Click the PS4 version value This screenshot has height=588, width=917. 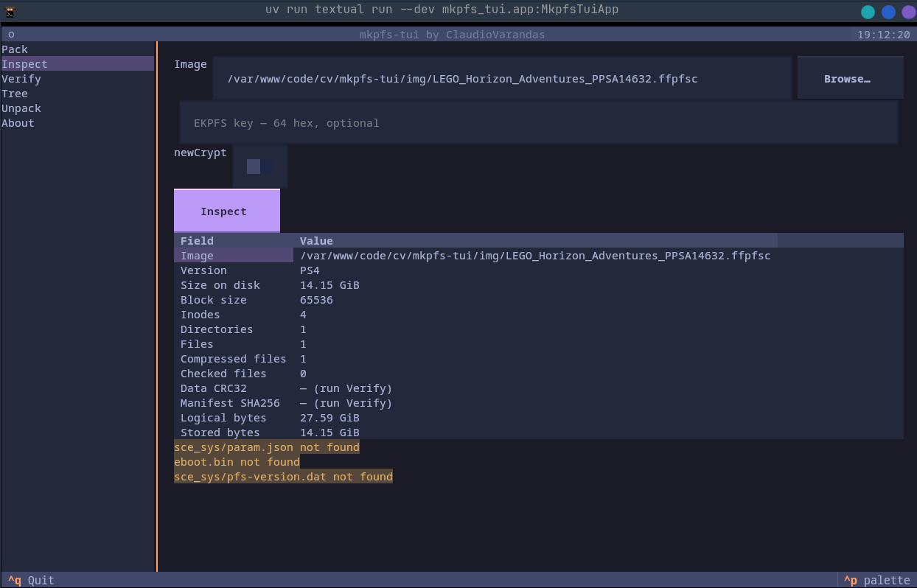point(310,270)
